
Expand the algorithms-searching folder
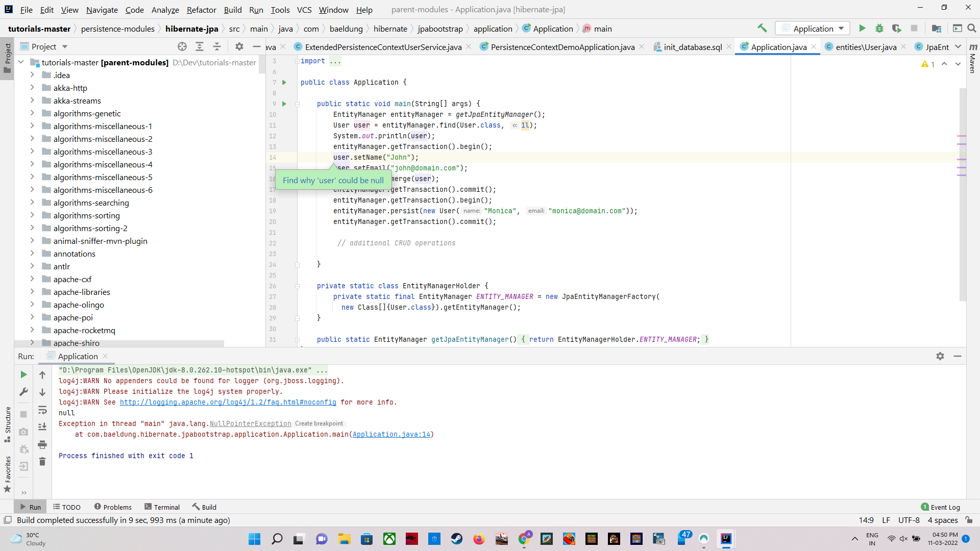32,203
